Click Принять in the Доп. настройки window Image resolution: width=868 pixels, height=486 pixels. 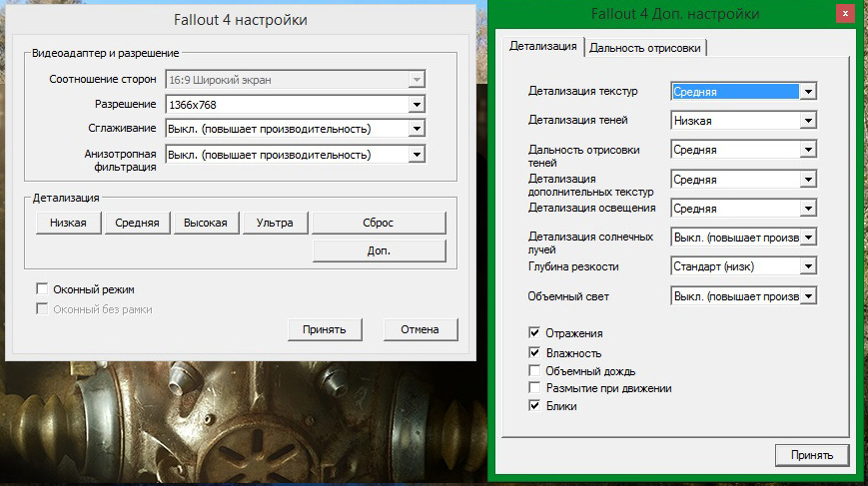tap(811, 455)
